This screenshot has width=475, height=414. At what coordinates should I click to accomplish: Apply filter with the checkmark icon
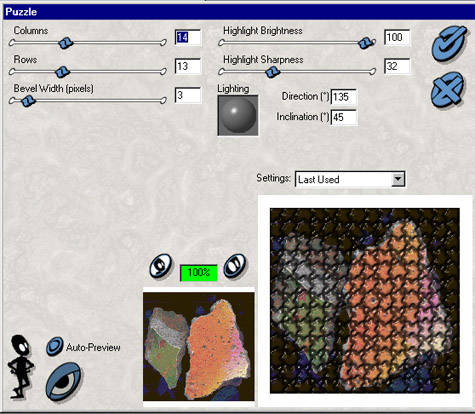pos(449,43)
